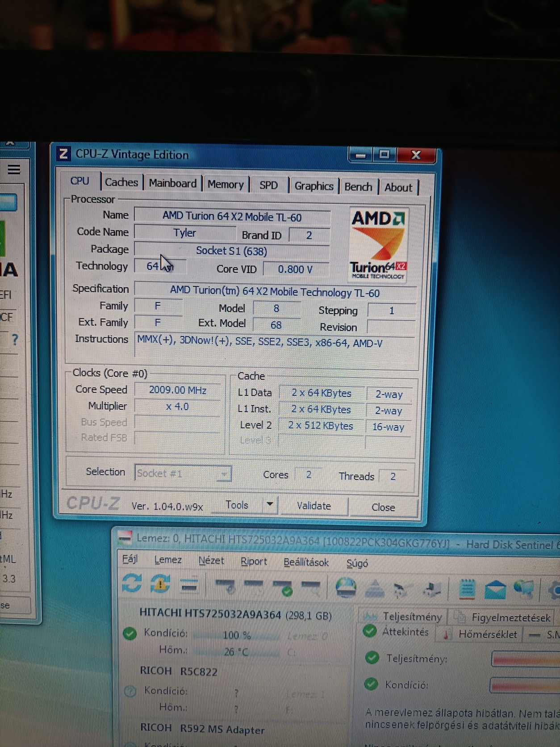Image resolution: width=560 pixels, height=747 pixels.
Task: Click the Core VID value 0.800 V
Action: tap(295, 269)
